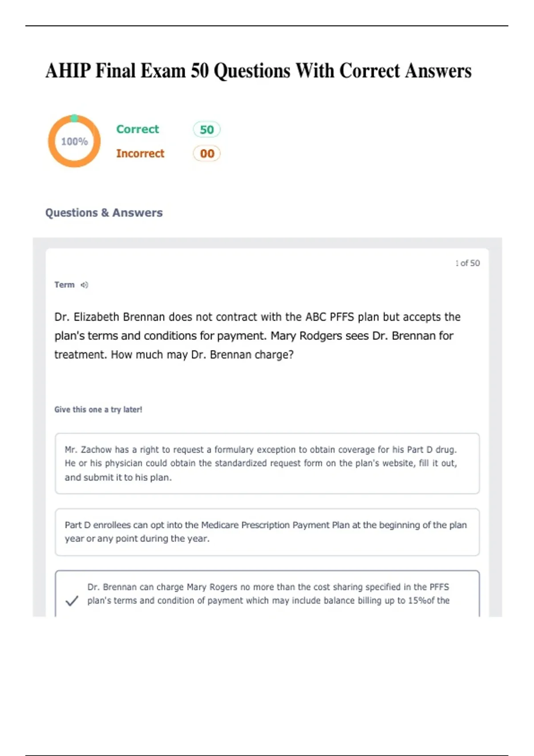This screenshot has width=534, height=756.
Task: Click the orange 00 incorrect count badge
Action: pos(206,153)
